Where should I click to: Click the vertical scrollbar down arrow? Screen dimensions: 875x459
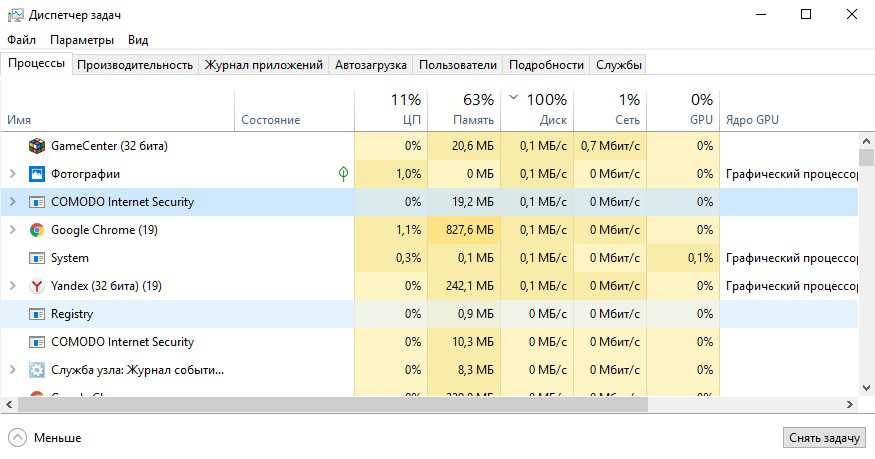click(866, 388)
